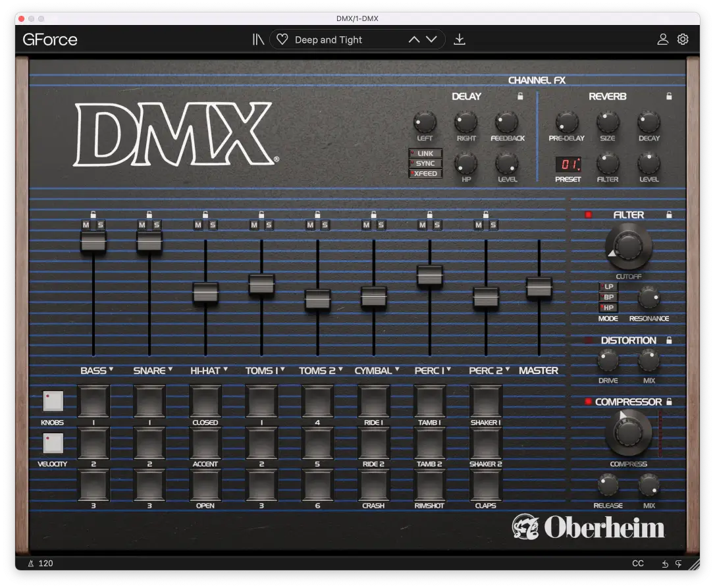Open the TOMS 1 channel dropdown arrow
This screenshot has height=588, width=715.
[282, 369]
